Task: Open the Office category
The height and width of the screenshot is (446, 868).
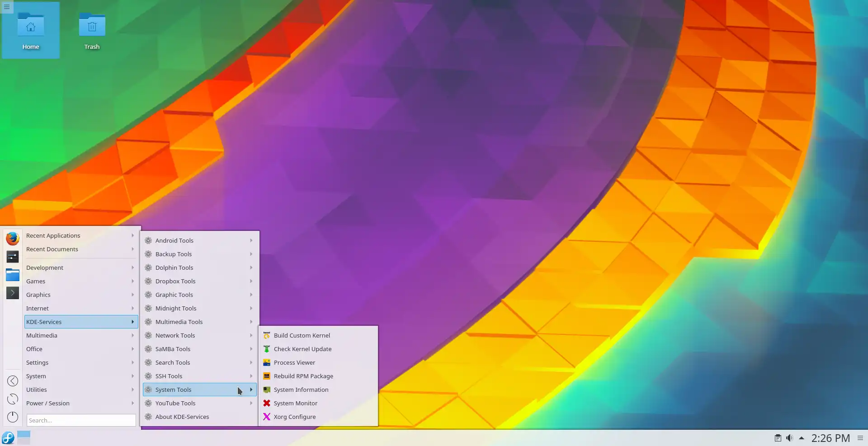Action: pos(81,349)
